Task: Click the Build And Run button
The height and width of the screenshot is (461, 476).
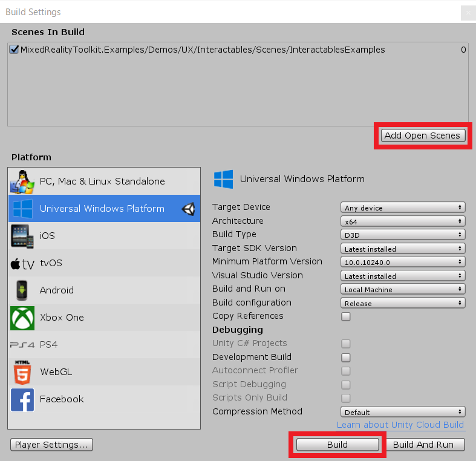Action: pos(423,445)
